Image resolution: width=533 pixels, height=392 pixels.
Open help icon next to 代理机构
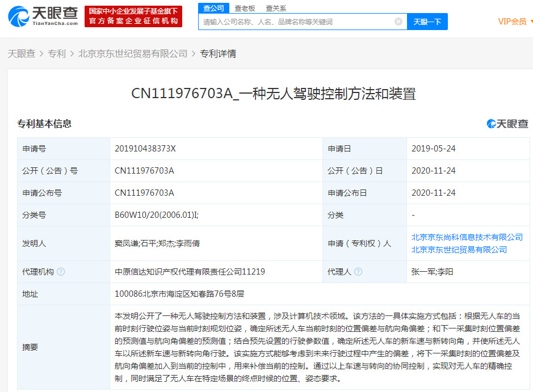pyautogui.click(x=61, y=272)
